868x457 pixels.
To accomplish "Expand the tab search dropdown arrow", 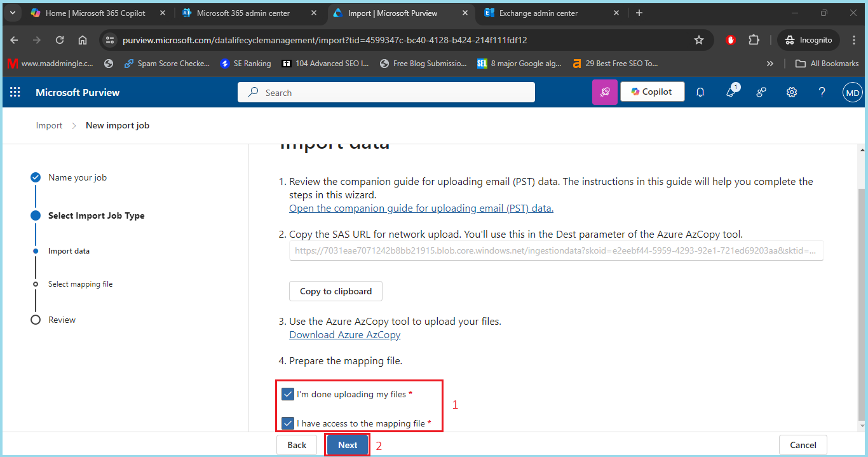I will [x=12, y=13].
